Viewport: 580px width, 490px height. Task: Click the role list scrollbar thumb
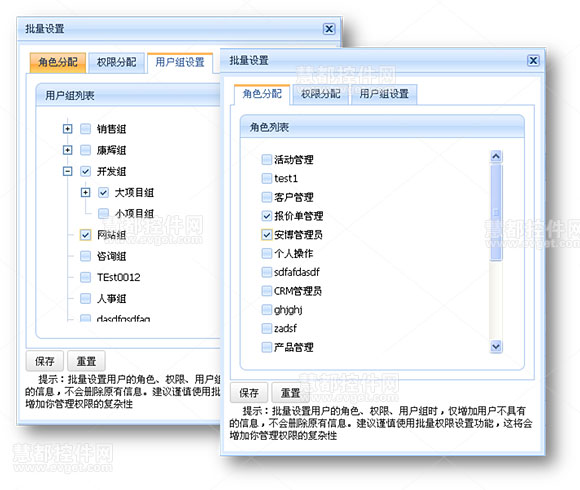[x=496, y=212]
